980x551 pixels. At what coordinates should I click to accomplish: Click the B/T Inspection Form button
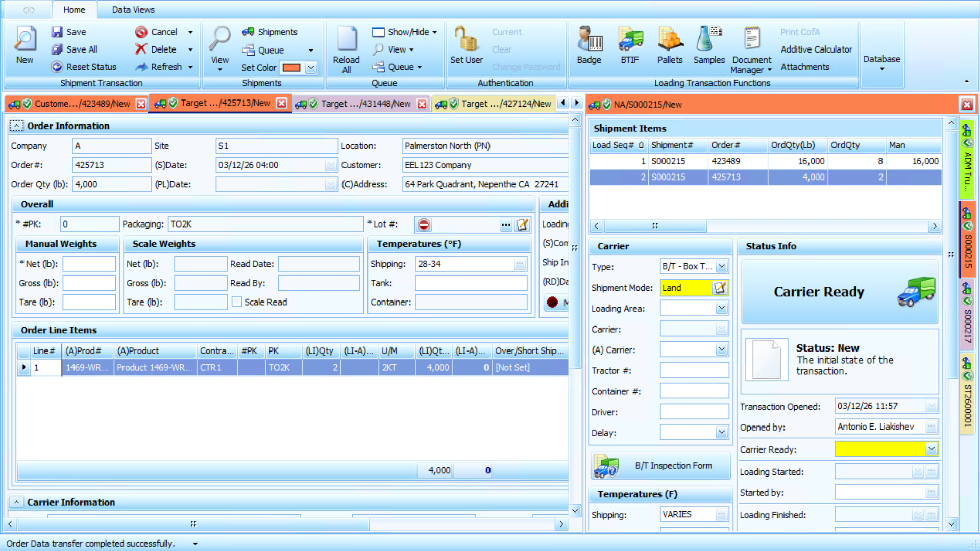coord(660,466)
